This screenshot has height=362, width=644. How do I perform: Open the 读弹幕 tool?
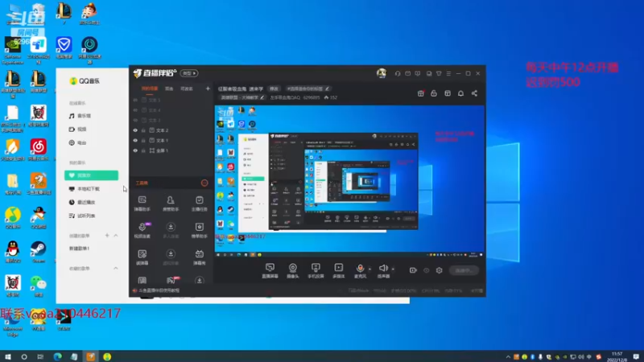coord(142,257)
